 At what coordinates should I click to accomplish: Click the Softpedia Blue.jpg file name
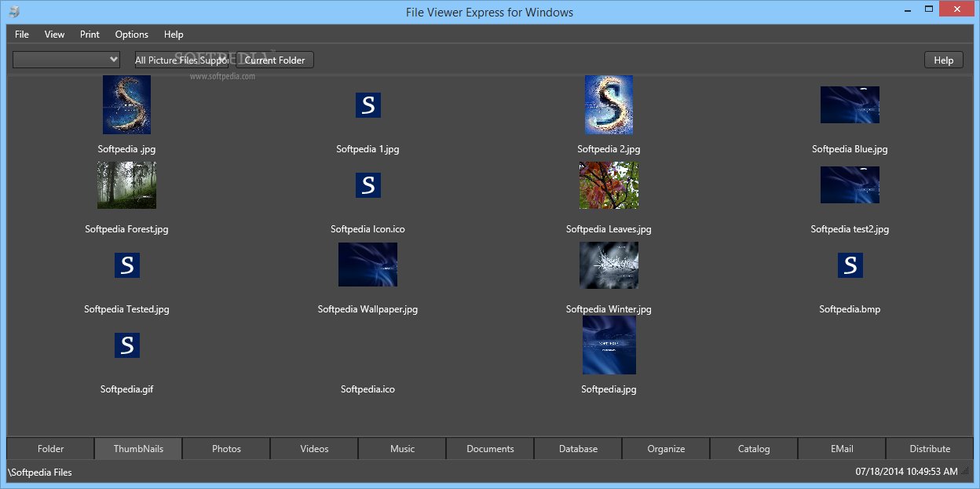pos(850,149)
